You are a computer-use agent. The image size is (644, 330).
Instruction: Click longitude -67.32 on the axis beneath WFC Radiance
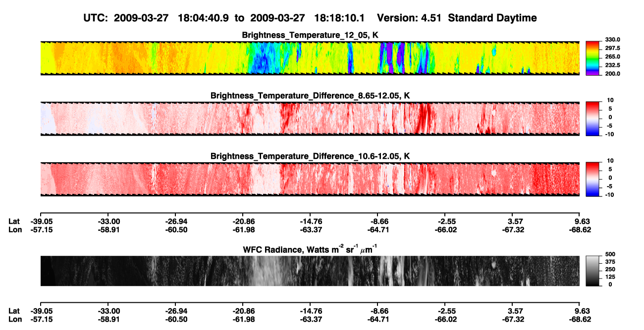(x=513, y=319)
